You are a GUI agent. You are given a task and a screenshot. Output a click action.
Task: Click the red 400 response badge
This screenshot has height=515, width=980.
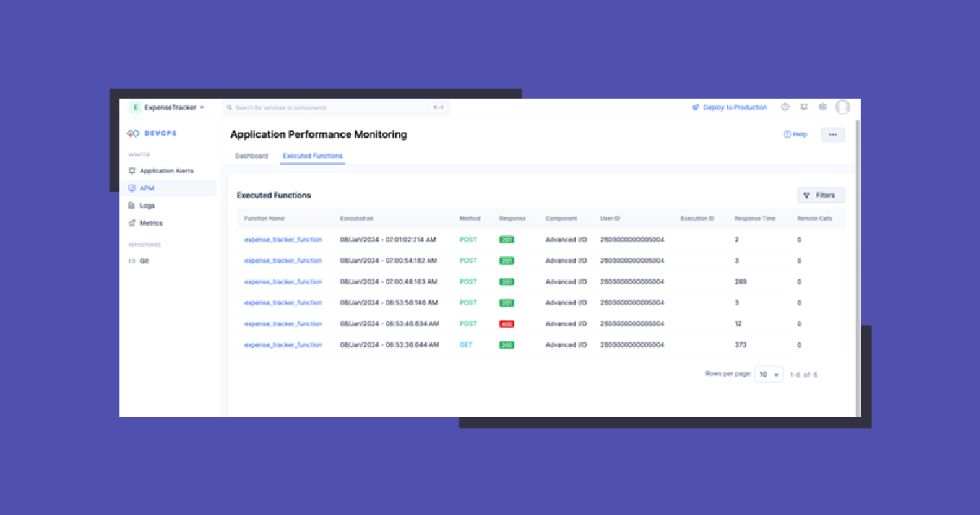tap(507, 324)
